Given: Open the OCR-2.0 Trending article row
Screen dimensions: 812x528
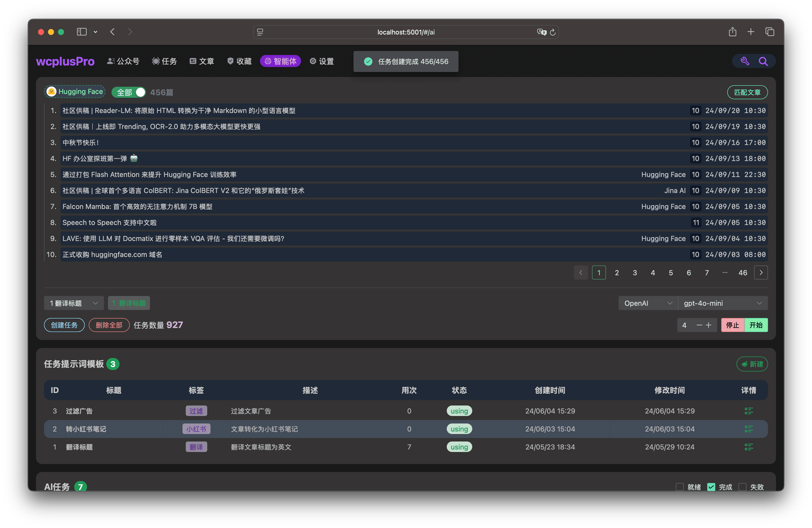Looking at the screenshot, I should (414, 126).
